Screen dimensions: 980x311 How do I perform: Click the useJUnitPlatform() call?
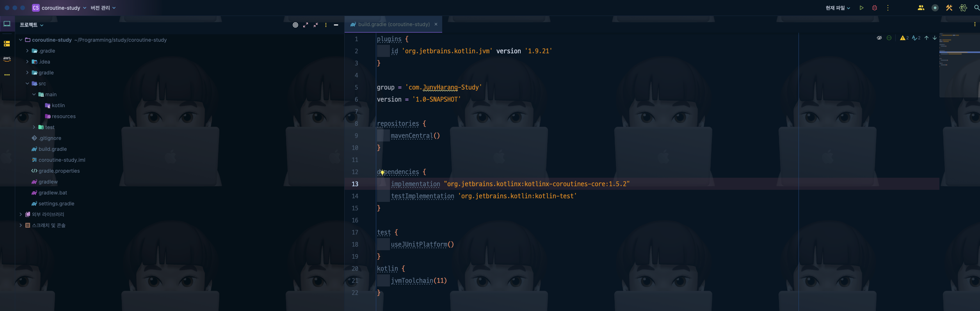point(422,244)
